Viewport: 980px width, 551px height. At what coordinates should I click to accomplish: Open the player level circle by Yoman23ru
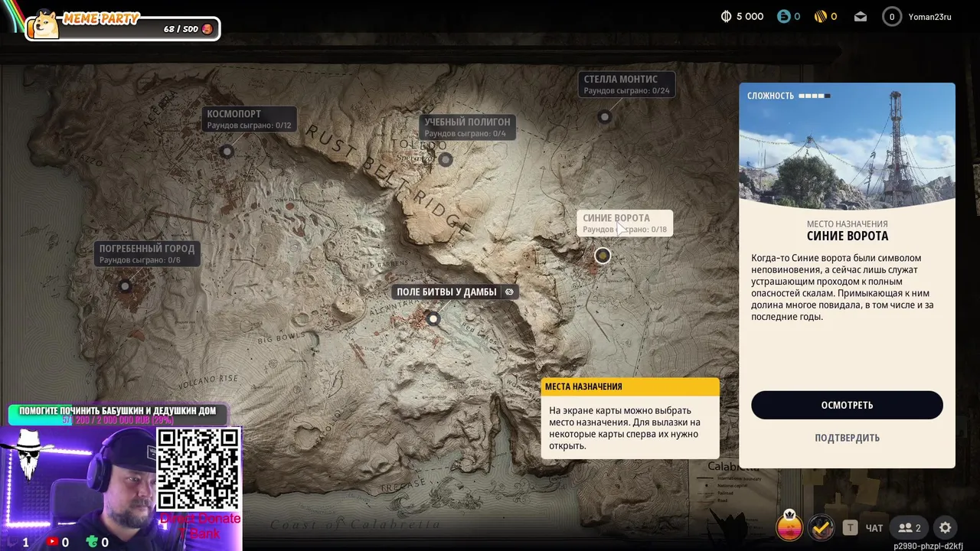(892, 16)
